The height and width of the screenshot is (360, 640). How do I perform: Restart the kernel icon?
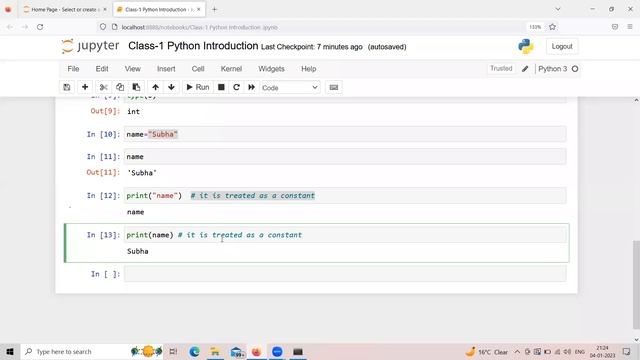(236, 87)
